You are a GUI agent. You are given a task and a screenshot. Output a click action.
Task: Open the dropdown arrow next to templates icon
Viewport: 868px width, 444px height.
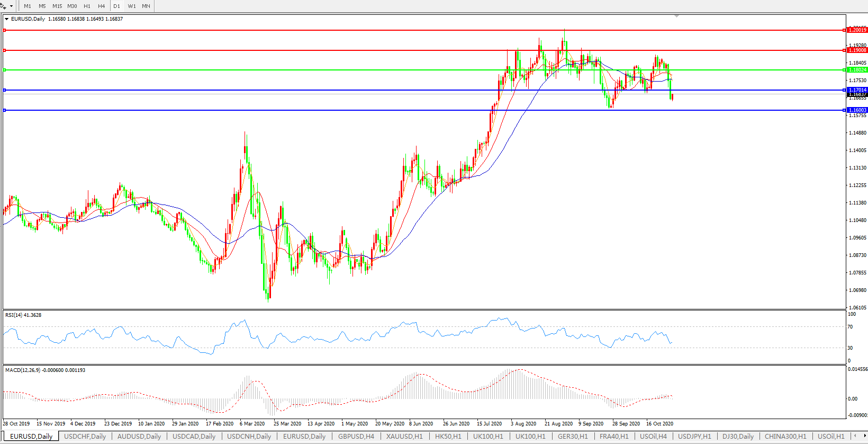(11, 6)
